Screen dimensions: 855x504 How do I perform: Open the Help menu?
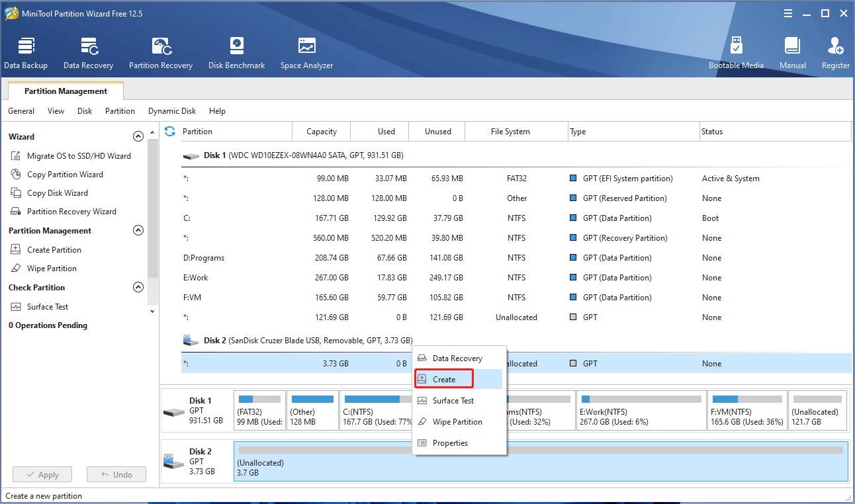(217, 111)
